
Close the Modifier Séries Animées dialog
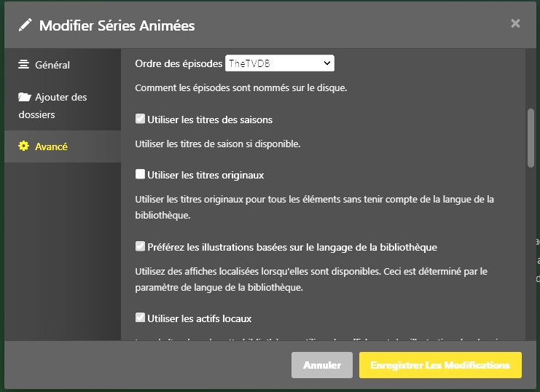point(515,23)
